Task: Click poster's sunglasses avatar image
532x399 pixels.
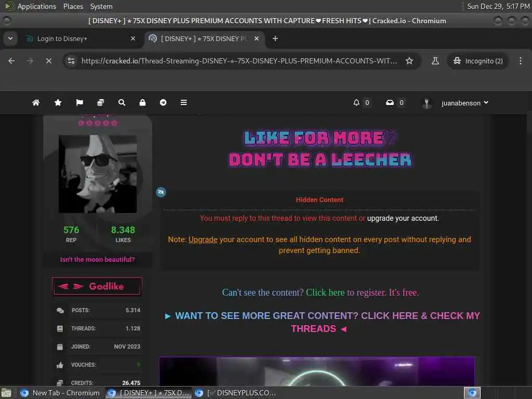Action: 98,174
